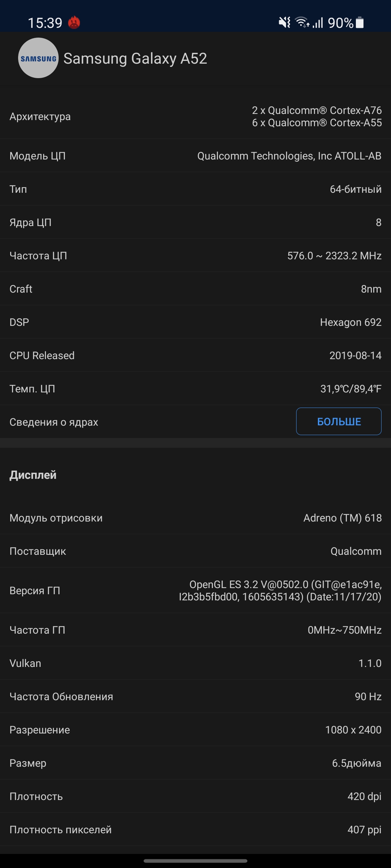Viewport: 391px width, 868px height.
Task: Tap the battery icon in status bar
Action: pos(360,22)
